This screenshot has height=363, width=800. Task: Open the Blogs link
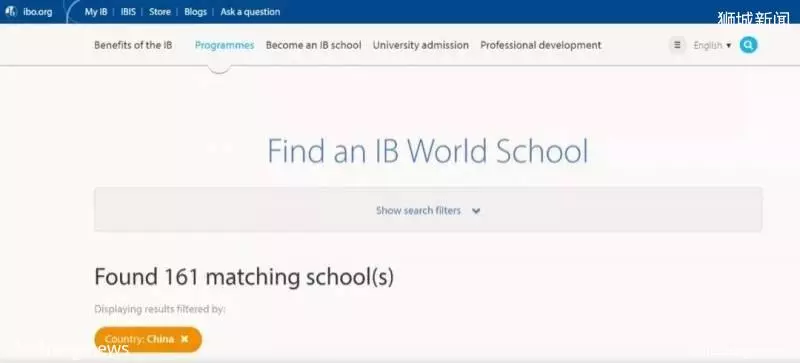(x=195, y=11)
